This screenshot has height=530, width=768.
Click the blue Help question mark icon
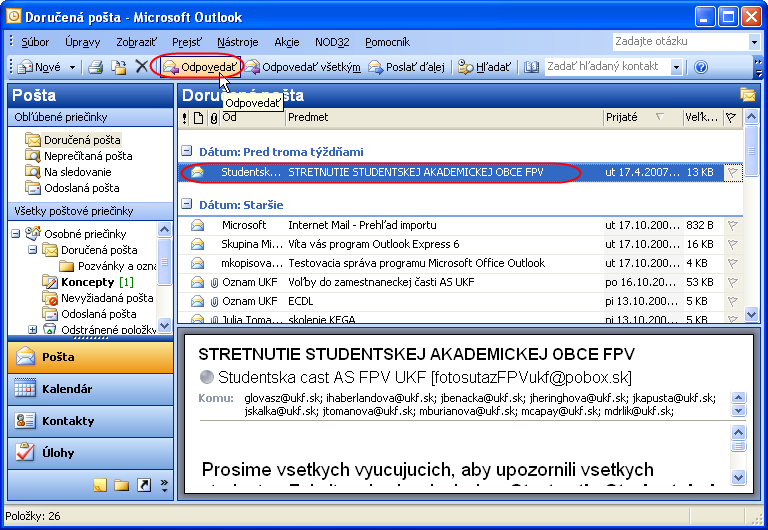(701, 67)
